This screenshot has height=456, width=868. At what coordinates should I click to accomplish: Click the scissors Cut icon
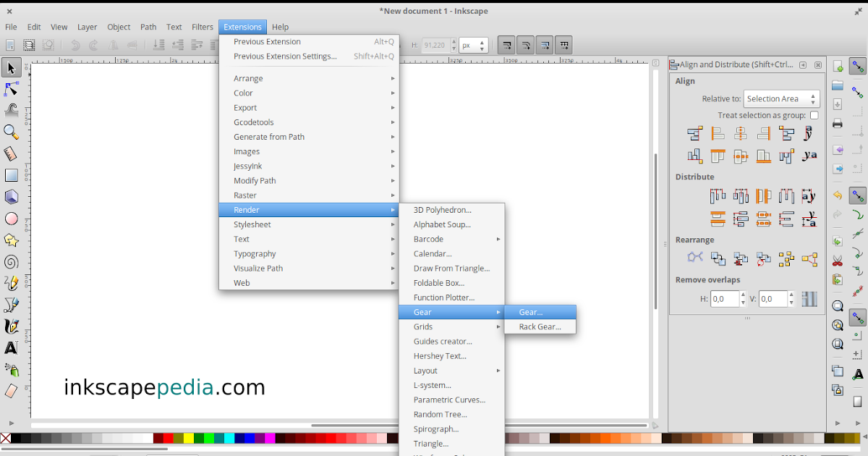coord(838,261)
